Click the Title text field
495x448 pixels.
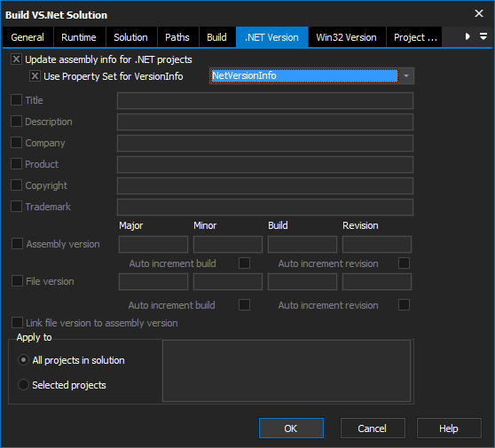265,100
